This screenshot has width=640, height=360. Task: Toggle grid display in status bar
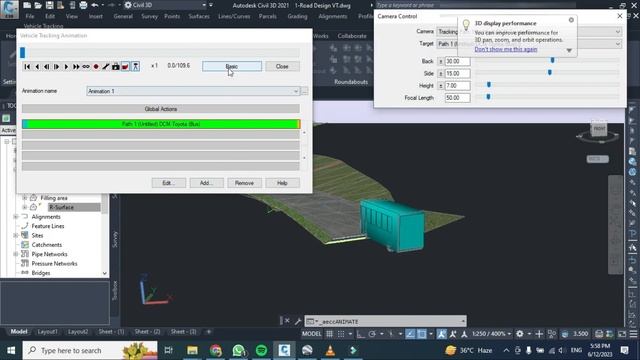click(x=329, y=334)
